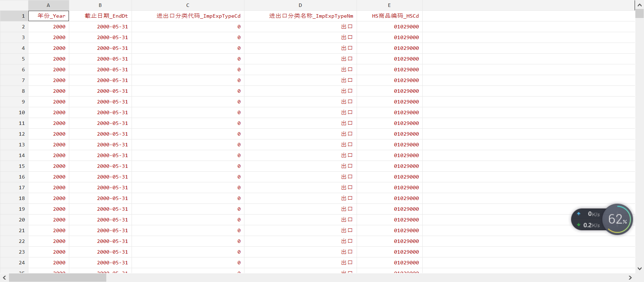Click the horizontal scrollbar right arrow
Screen dimensions: 644x282
(630, 278)
